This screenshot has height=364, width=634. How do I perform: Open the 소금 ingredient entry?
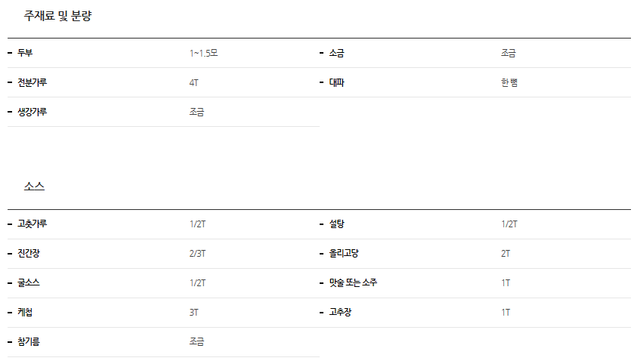pos(337,53)
